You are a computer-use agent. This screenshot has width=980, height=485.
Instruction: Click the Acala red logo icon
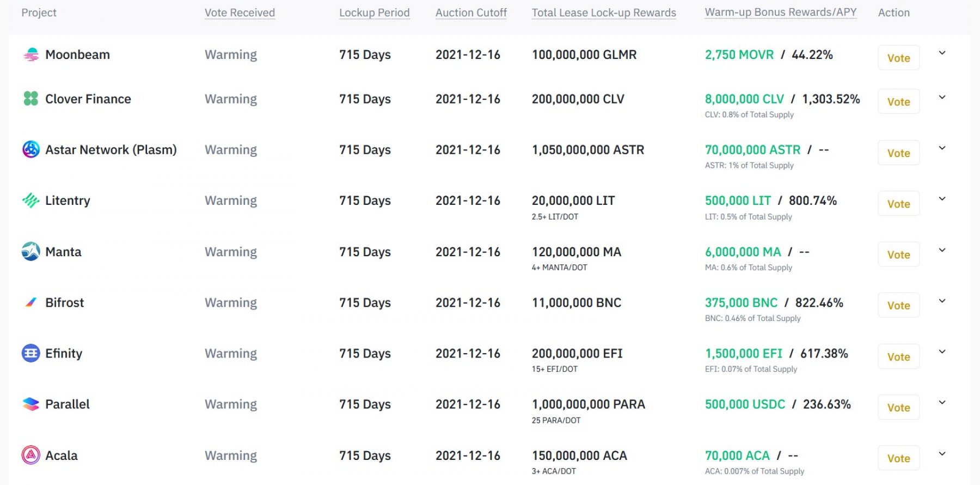pos(31,455)
